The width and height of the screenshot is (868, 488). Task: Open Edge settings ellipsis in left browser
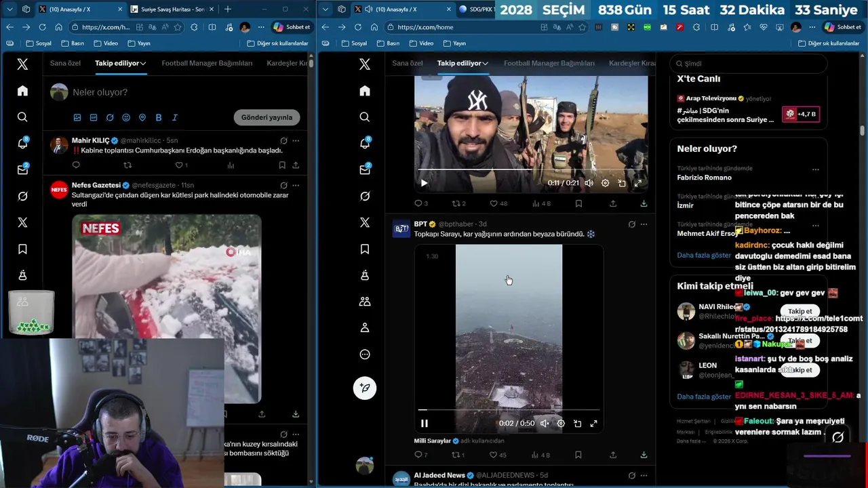(x=261, y=27)
